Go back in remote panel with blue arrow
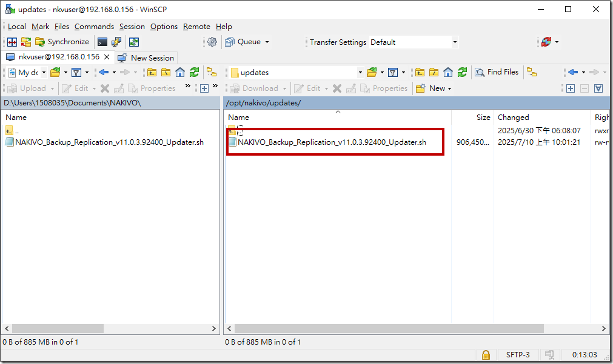 573,72
